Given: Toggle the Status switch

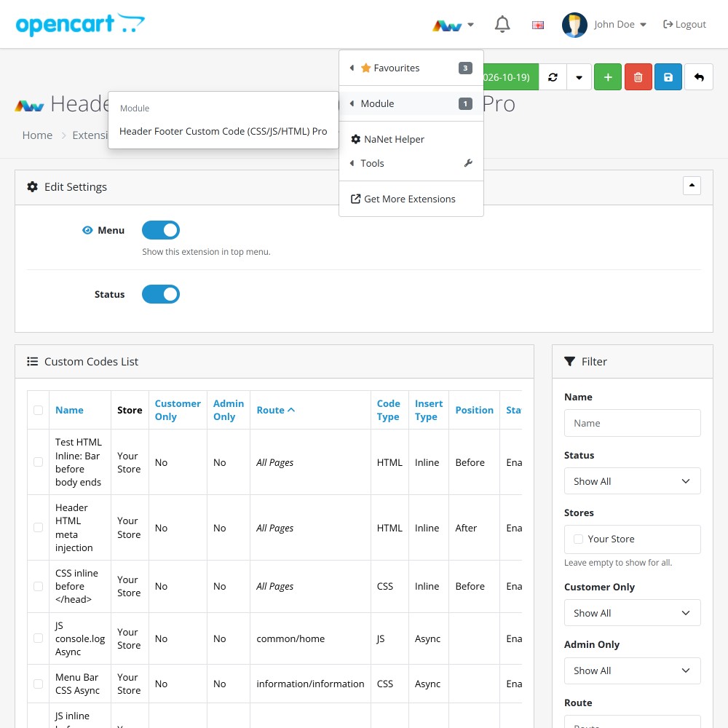Looking at the screenshot, I should coord(161,294).
